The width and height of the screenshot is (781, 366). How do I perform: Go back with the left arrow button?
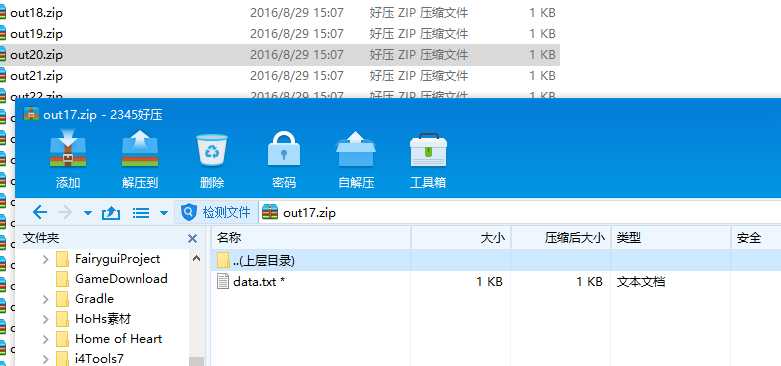[39, 213]
